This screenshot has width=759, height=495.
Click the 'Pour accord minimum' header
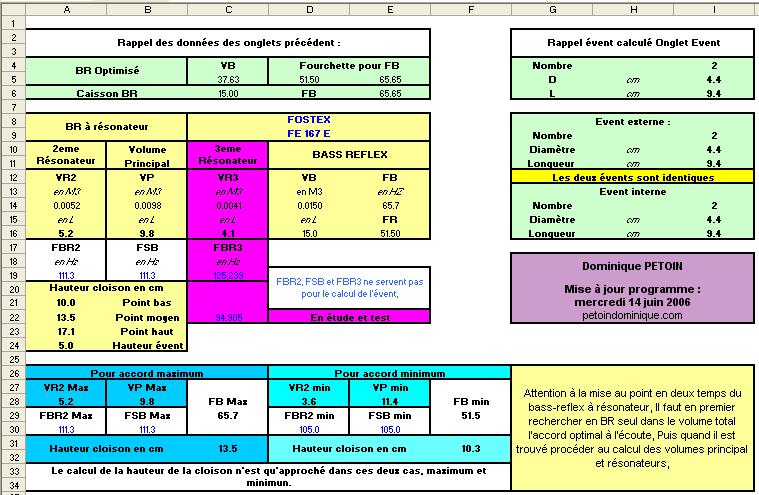[390, 373]
